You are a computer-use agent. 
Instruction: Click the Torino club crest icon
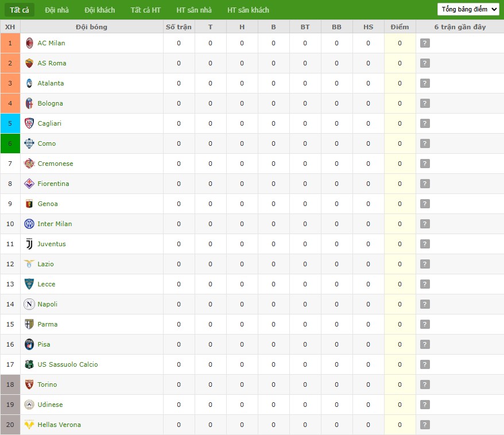[29, 384]
